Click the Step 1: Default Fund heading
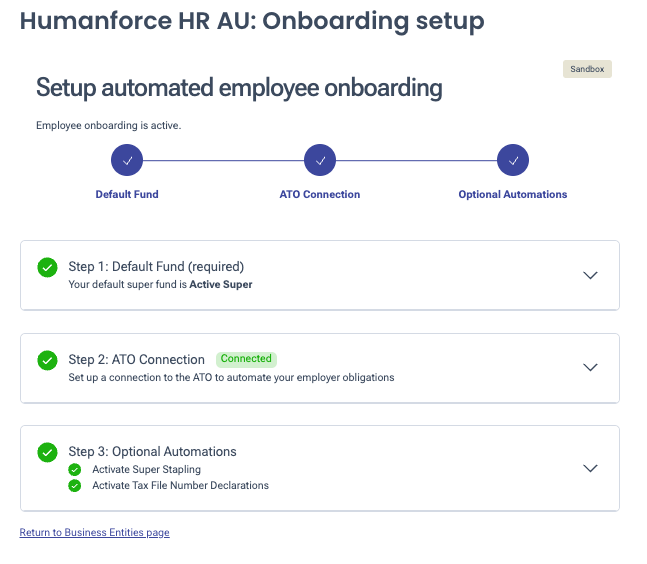Viewport: 647px width, 564px height. (x=156, y=267)
